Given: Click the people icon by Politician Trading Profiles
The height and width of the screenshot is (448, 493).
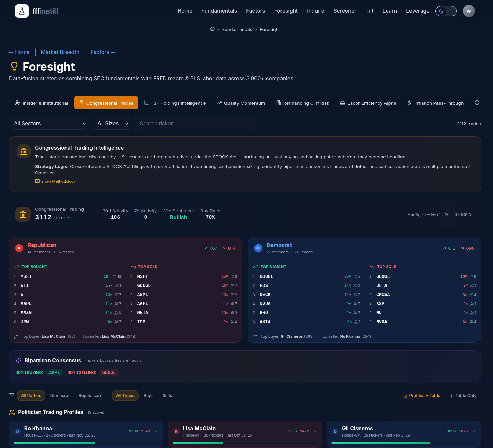Looking at the screenshot, I should (12, 412).
